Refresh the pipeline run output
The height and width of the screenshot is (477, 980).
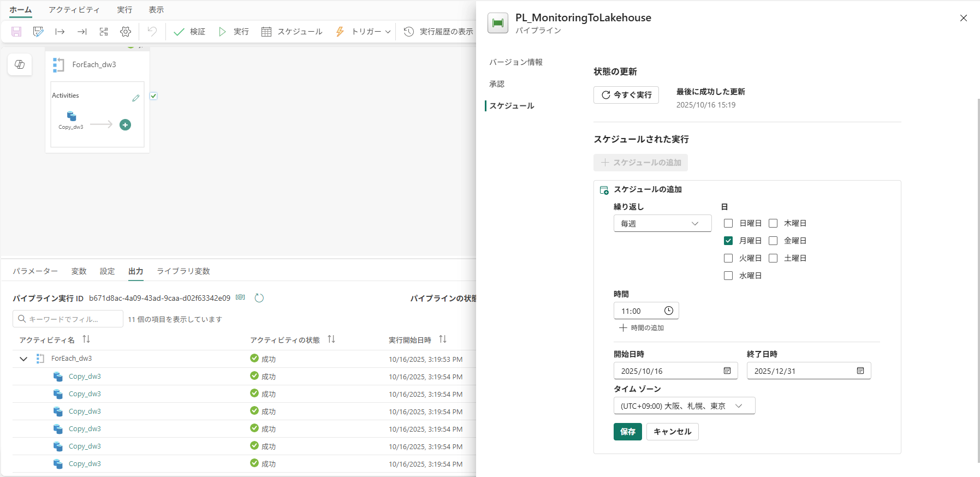click(x=259, y=298)
